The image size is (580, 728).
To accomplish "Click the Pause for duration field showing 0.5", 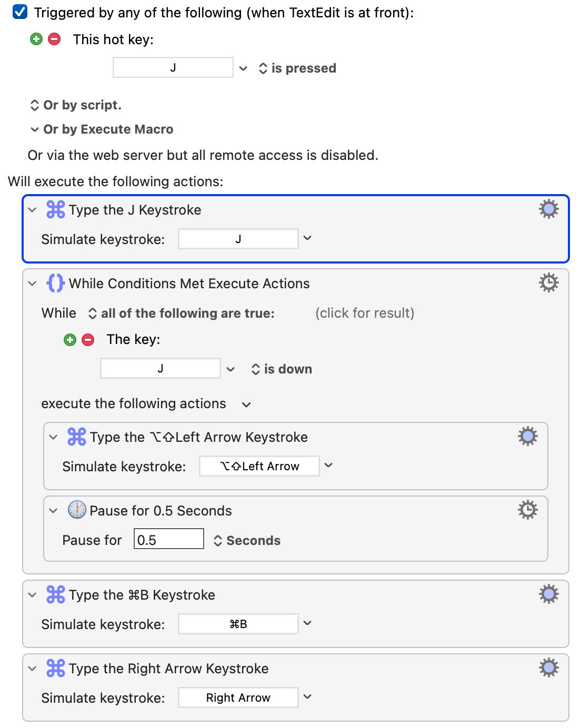I will [168, 540].
